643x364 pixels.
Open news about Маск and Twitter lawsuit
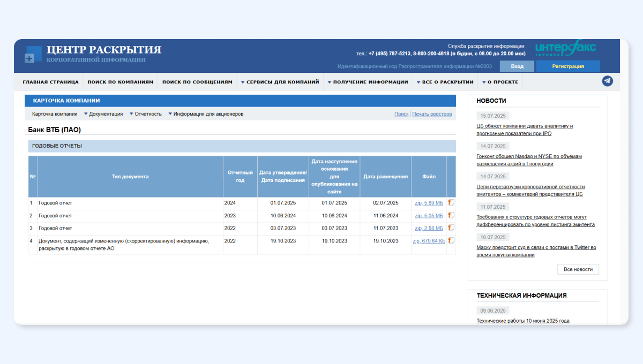[536, 251]
